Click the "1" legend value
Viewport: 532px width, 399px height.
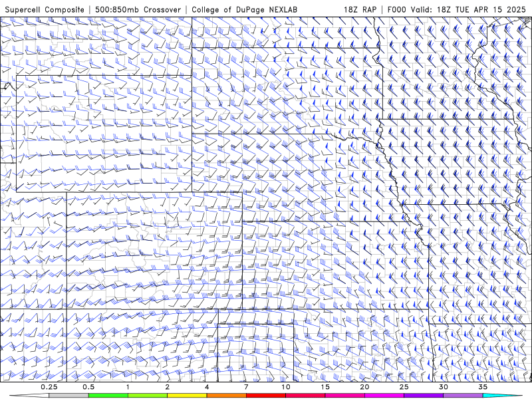click(x=128, y=387)
